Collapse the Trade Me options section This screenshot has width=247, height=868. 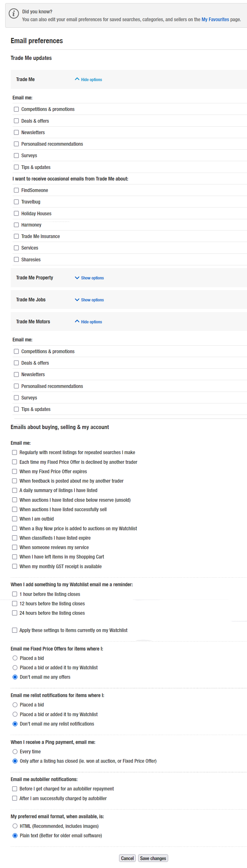pos(88,80)
